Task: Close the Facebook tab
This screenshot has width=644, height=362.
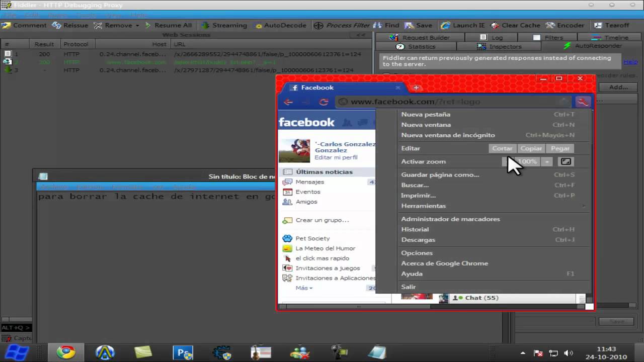Action: [397, 87]
